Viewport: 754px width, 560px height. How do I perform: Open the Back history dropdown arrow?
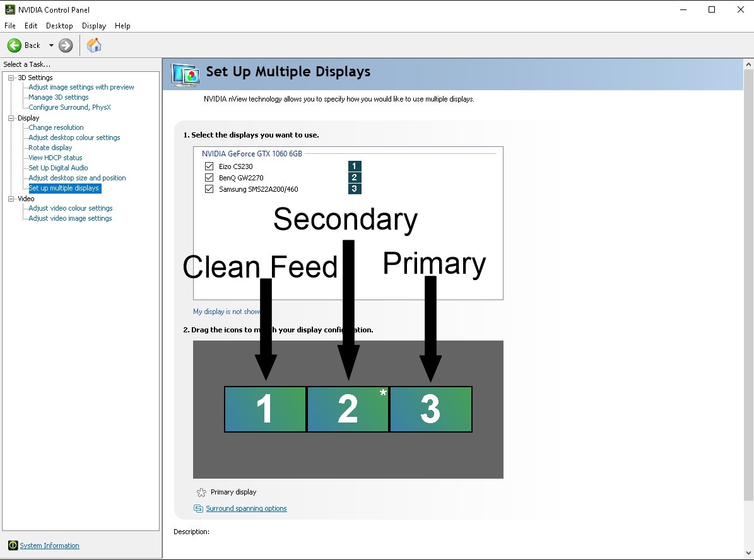click(x=51, y=45)
